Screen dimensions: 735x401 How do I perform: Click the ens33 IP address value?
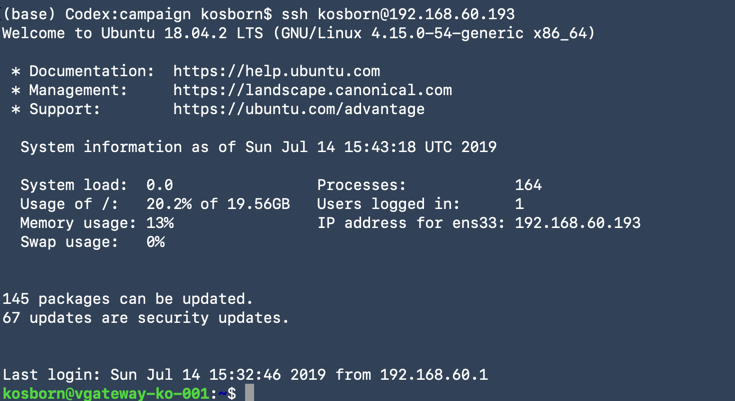pyautogui.click(x=577, y=223)
